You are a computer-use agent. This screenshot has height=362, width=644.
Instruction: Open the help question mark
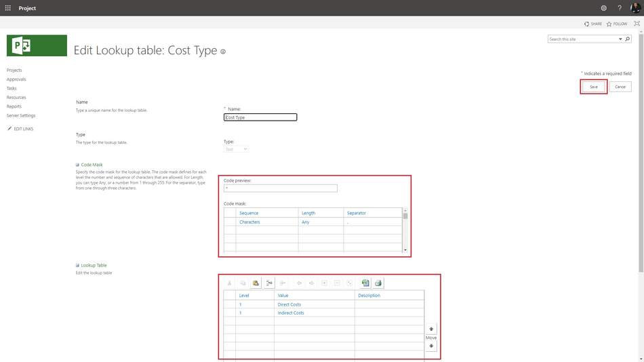(x=620, y=8)
